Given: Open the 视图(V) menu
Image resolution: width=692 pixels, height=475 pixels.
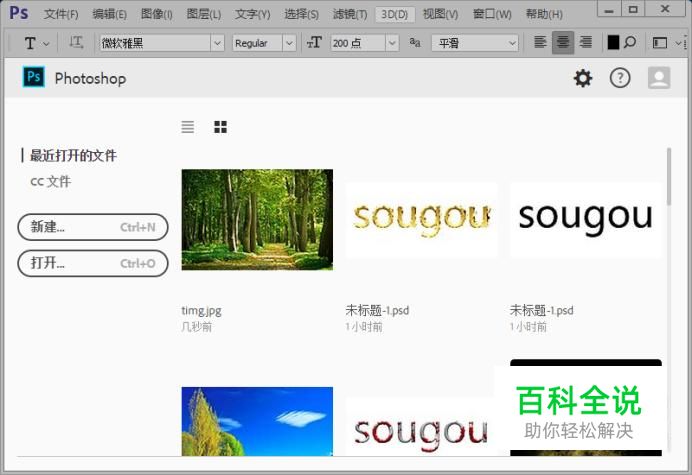Looking at the screenshot, I should (x=440, y=14).
